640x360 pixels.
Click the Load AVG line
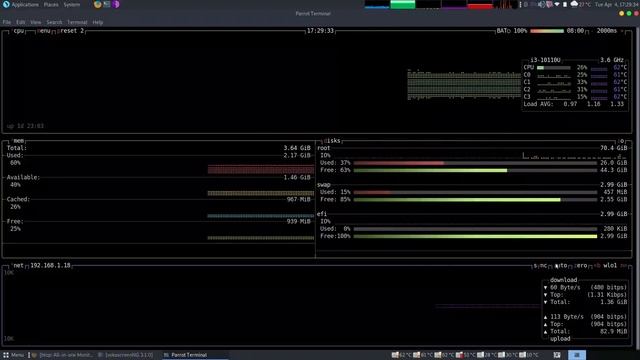(574, 104)
